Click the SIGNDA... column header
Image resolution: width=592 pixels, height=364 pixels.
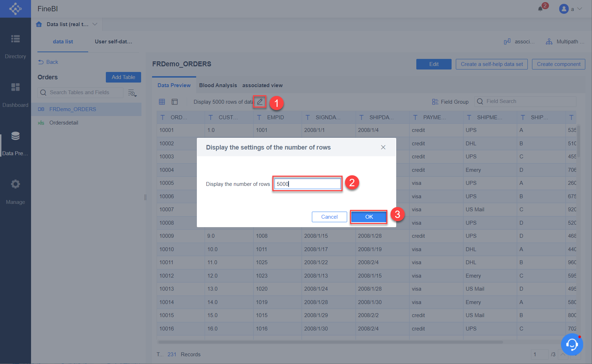(x=328, y=117)
